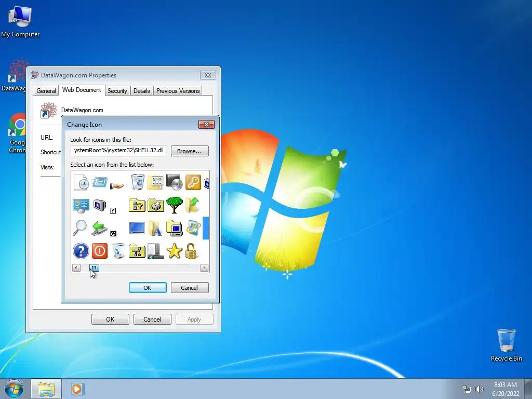Select the small black clock overlay icon
The image size is (532, 399).
[113, 233]
